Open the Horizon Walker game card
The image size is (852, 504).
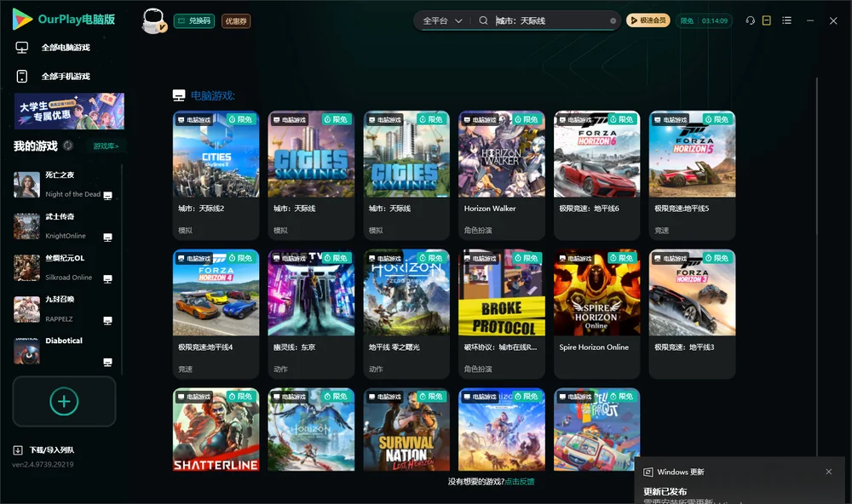(x=502, y=175)
